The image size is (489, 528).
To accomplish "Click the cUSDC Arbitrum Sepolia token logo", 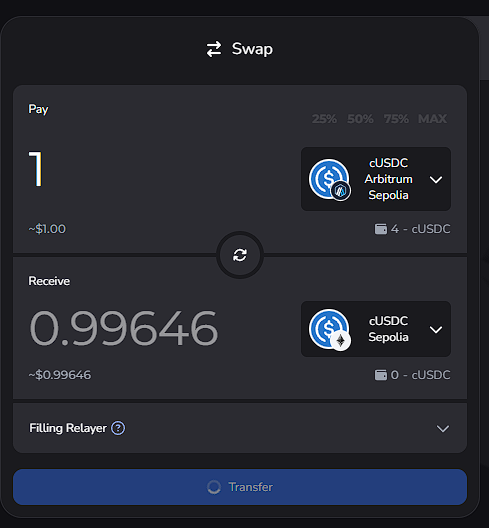I will click(329, 179).
